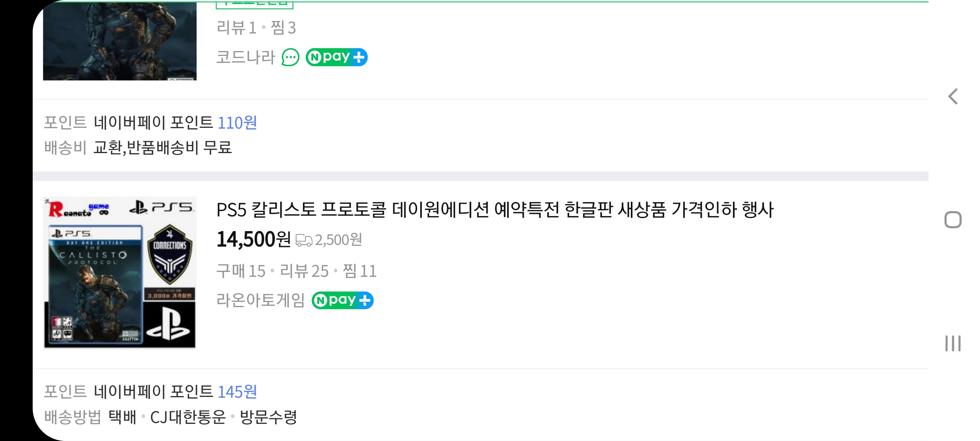The width and height of the screenshot is (980, 441).
Task: Tap the 방문수령 pickup option text
Action: point(268,417)
